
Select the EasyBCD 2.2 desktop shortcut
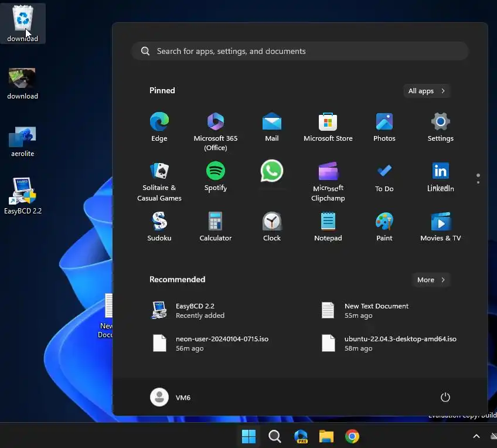tap(22, 196)
